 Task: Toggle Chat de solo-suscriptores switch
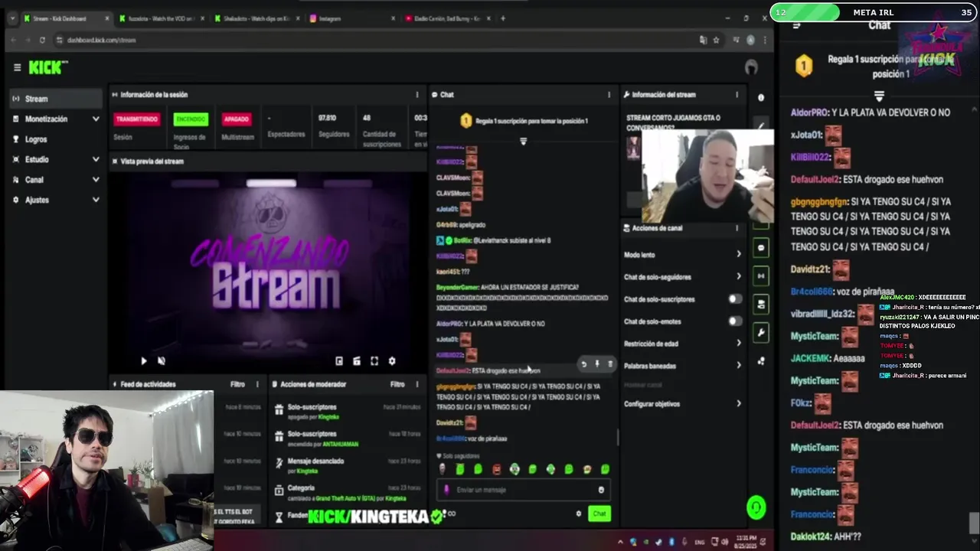tap(735, 299)
